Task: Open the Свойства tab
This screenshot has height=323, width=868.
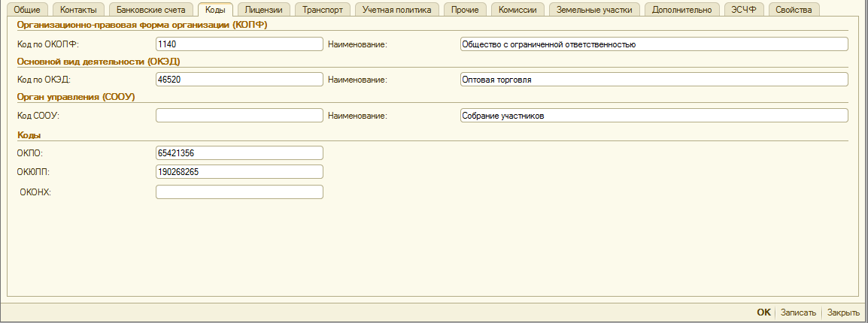Action: click(x=794, y=10)
